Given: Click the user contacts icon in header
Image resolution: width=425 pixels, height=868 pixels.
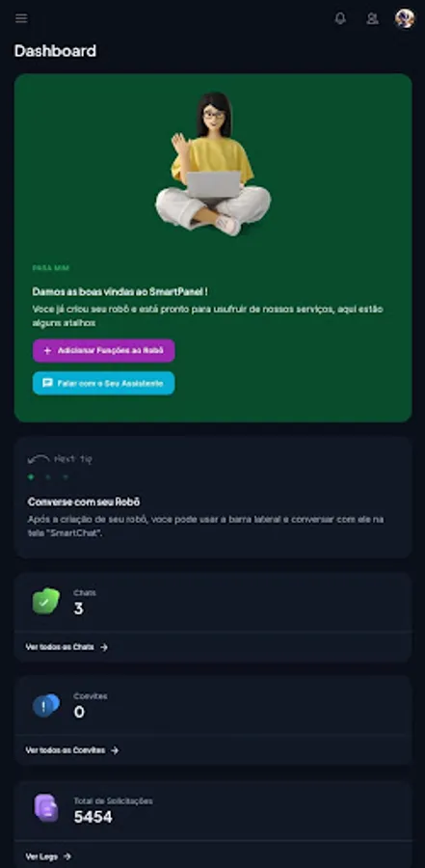Looking at the screenshot, I should [x=372, y=19].
